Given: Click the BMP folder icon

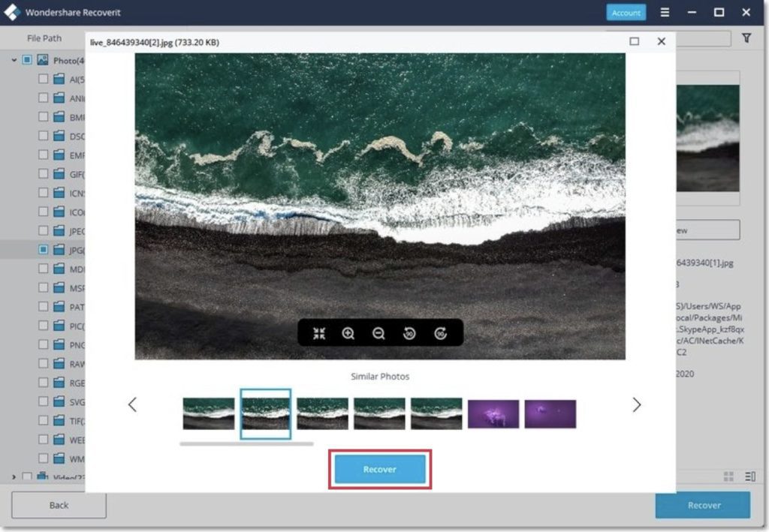Looking at the screenshot, I should click(59, 117).
